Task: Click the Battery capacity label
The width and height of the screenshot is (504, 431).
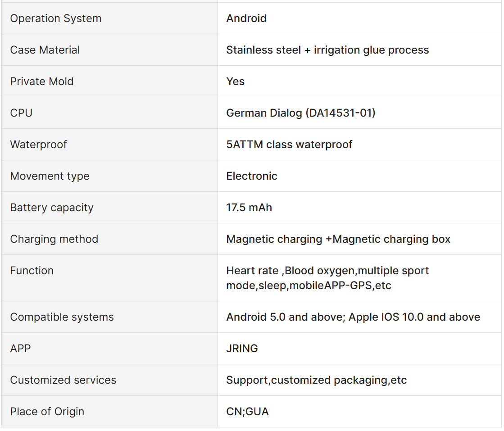Action: [51, 207]
